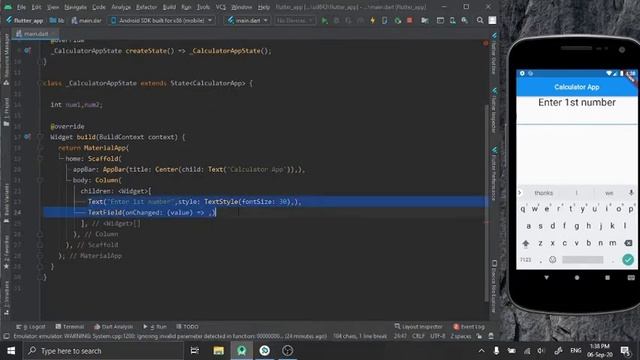Open Resource Manager tool window
The width and height of the screenshot is (640, 360).
coord(6,59)
